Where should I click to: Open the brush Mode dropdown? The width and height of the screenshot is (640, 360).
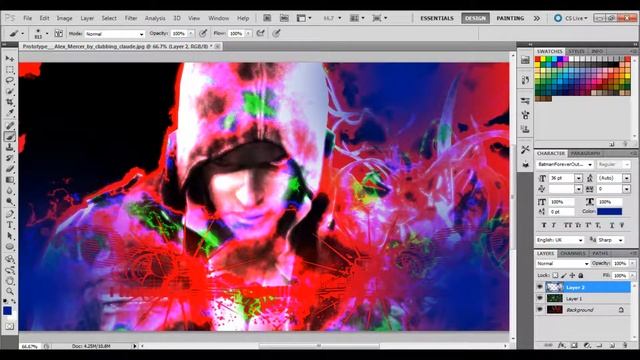click(115, 34)
